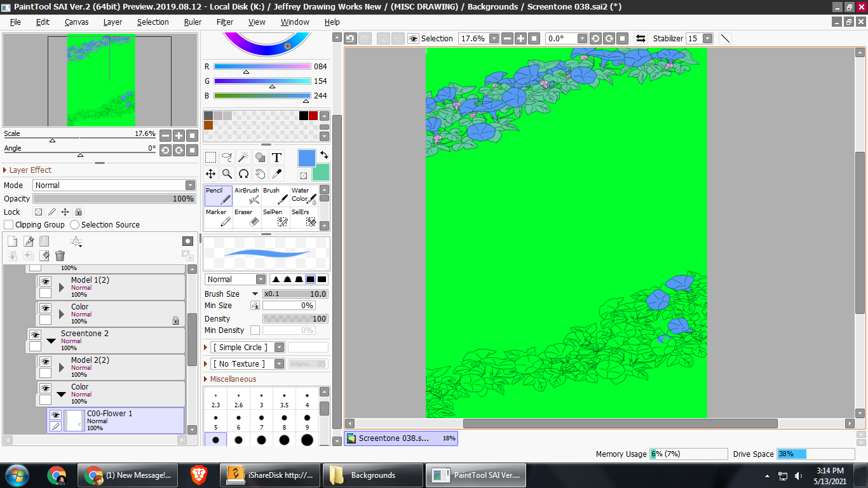The width and height of the screenshot is (868, 488).
Task: Switch to Screentone 038 document tab
Action: point(401,438)
